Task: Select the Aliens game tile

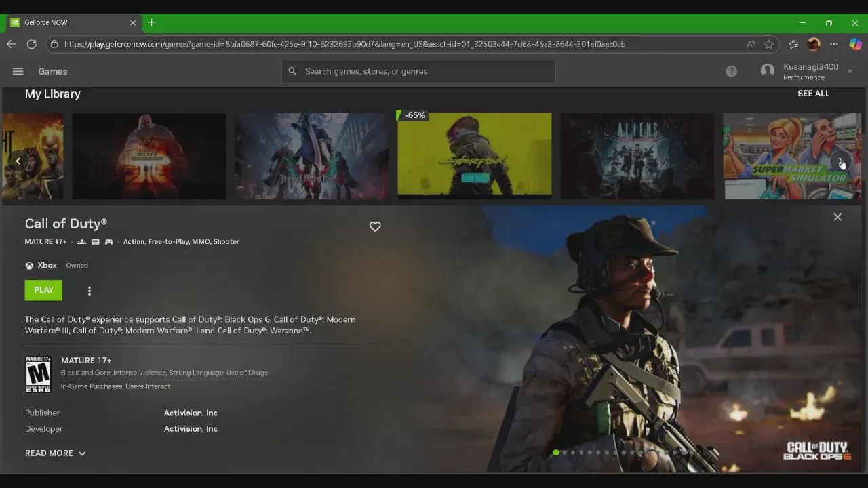Action: [x=637, y=156]
